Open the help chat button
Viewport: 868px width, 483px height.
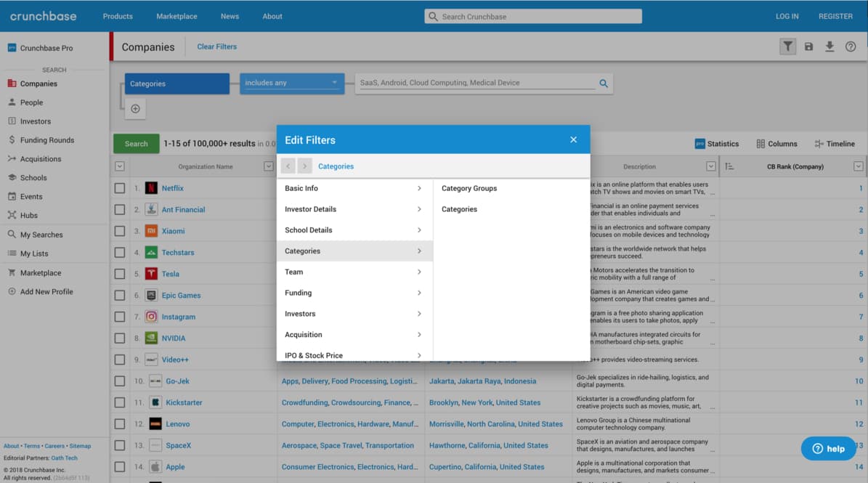pos(828,449)
